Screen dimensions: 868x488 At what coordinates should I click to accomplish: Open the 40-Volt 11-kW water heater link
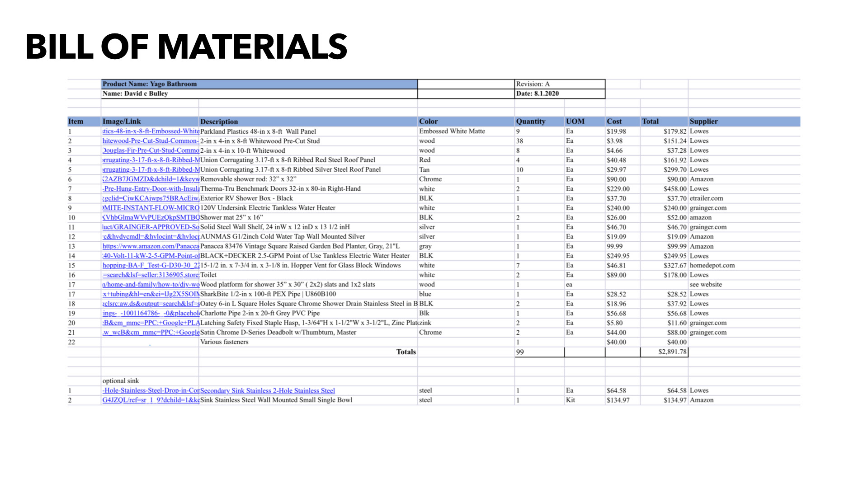coord(151,256)
